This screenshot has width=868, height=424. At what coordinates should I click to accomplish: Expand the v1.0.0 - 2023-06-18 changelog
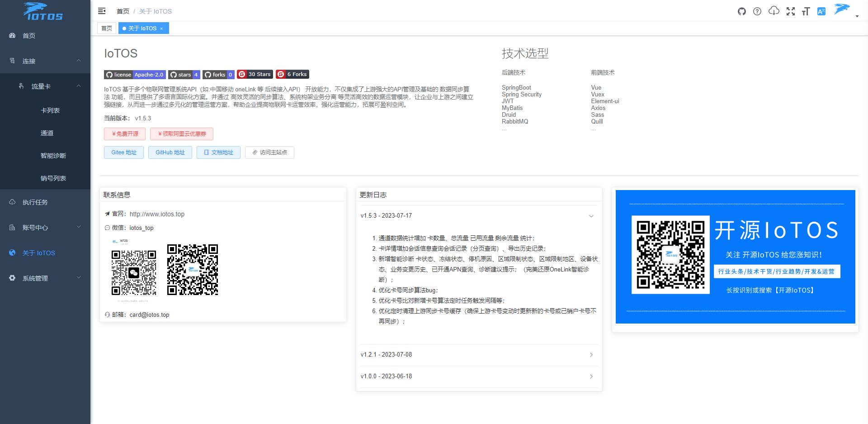coord(479,376)
